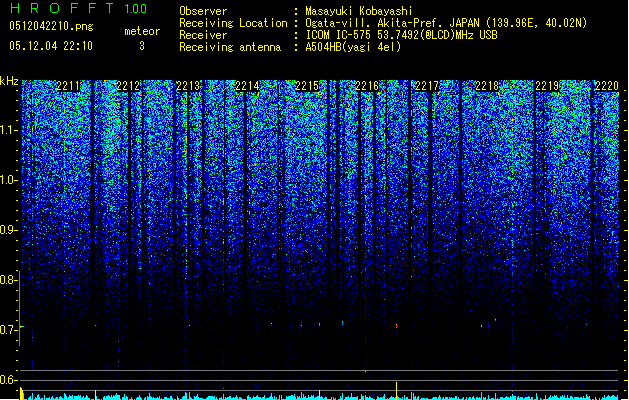The width and height of the screenshot is (629, 400).
Task: Click the 2213 time marker
Action: click(x=188, y=86)
